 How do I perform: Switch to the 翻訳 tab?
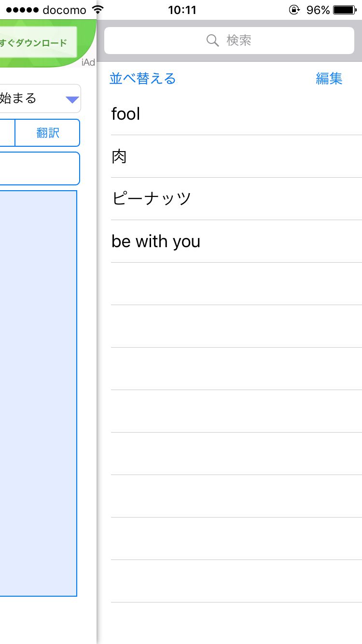[48, 133]
